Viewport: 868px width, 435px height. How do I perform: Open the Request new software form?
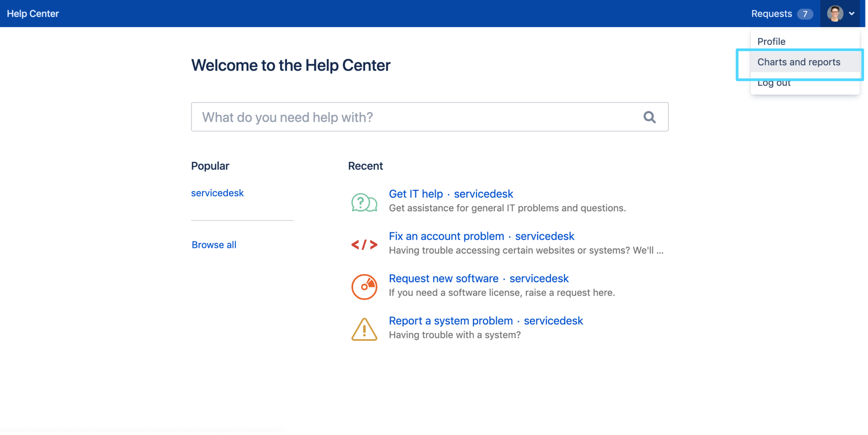(443, 278)
